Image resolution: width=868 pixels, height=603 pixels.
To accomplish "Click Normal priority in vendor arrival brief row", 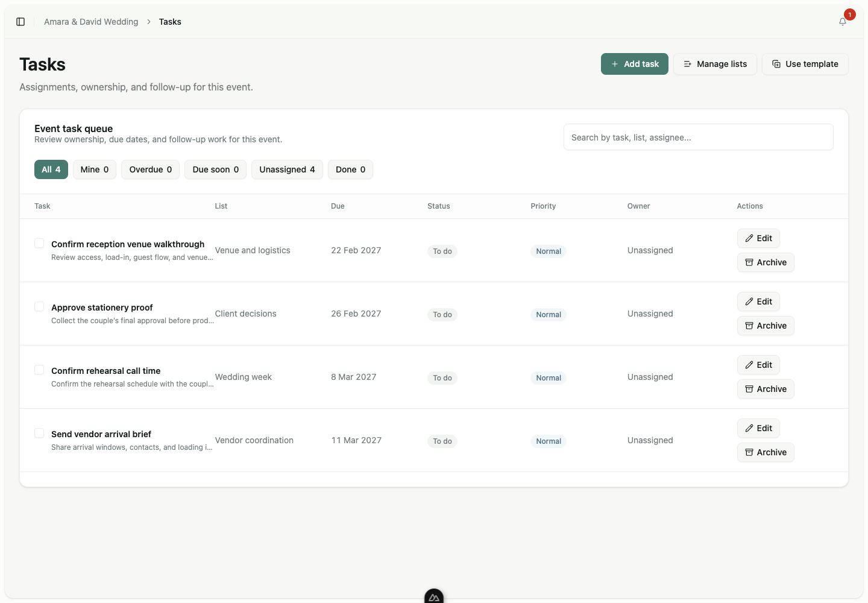I will pos(549,441).
